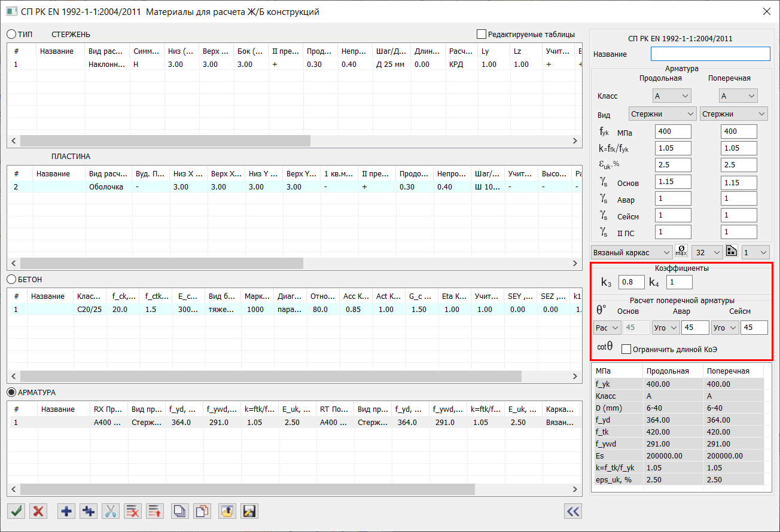The image size is (780, 532).
Task: Collapse side panel with double chevron icon
Action: pos(573,511)
